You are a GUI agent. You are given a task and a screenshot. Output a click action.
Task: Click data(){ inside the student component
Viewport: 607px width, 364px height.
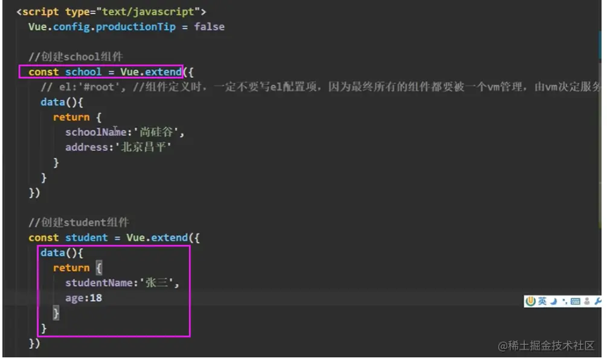[x=62, y=252]
